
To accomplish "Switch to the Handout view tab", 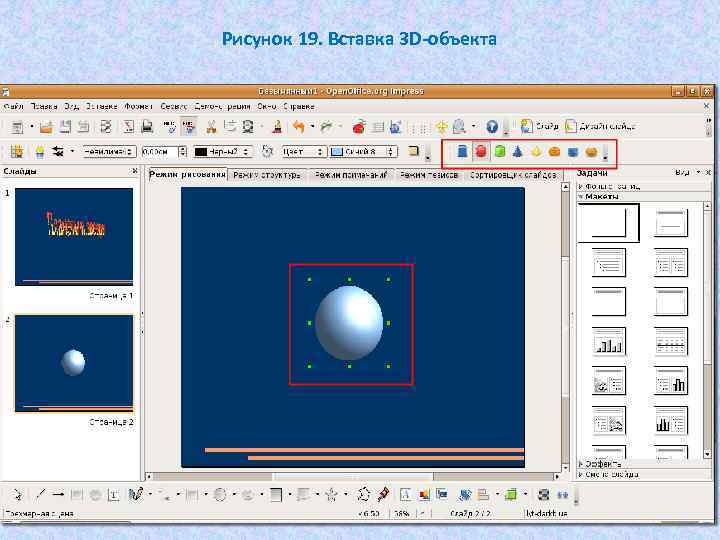I will (x=429, y=175).
